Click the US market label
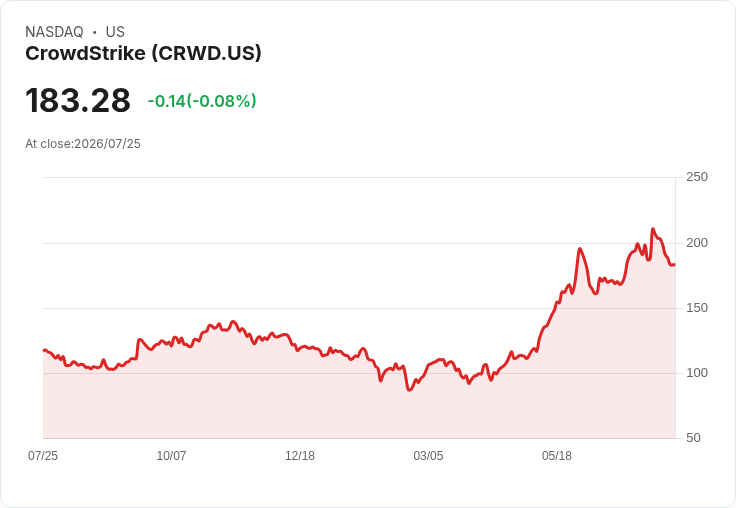This screenshot has width=736, height=508. [115, 32]
